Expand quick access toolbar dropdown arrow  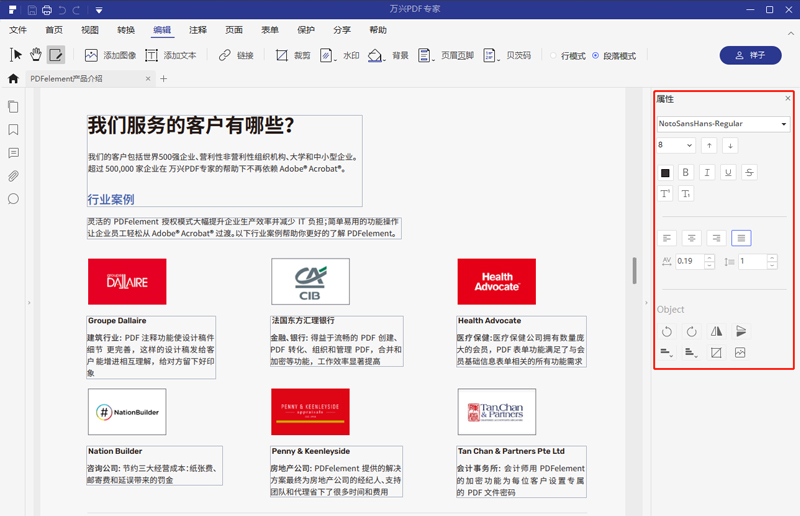pyautogui.click(x=99, y=10)
